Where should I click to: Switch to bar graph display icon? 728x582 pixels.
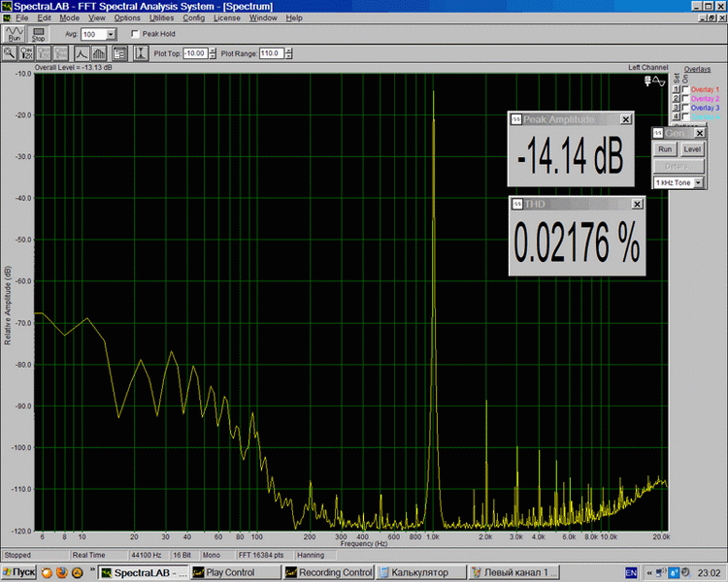[99, 52]
